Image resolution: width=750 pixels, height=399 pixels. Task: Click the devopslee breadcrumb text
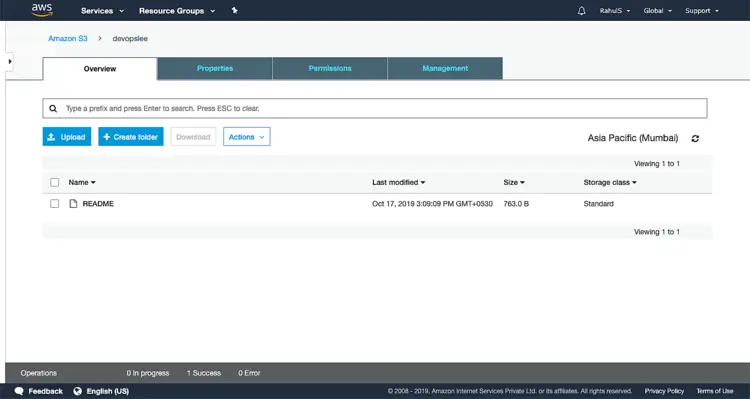130,38
